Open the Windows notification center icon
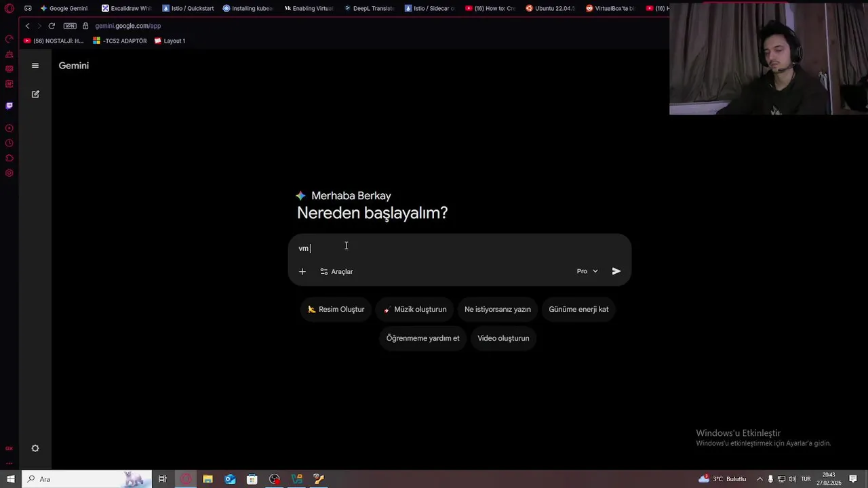The width and height of the screenshot is (868, 488). 853,479
